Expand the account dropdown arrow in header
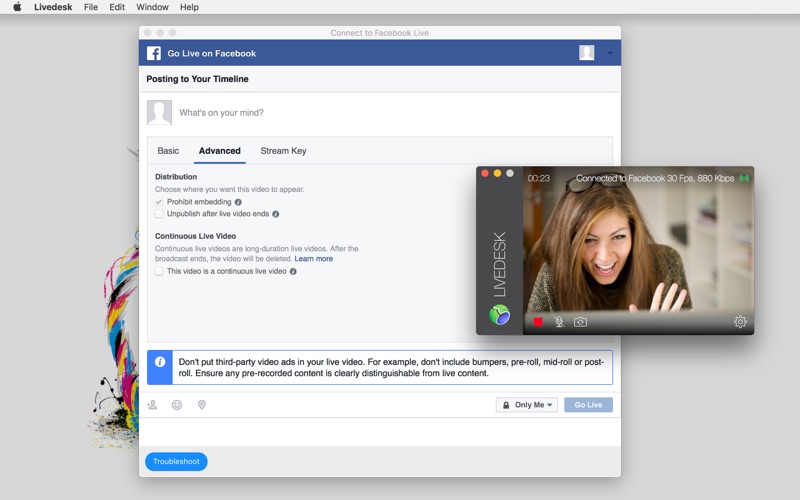This screenshot has width=800, height=500. [610, 53]
